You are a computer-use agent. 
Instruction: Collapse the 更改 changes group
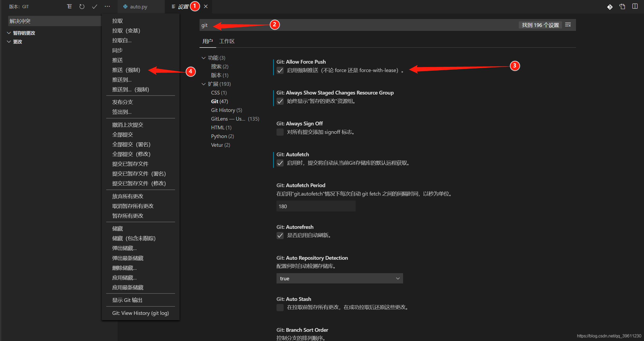pyautogui.click(x=9, y=42)
